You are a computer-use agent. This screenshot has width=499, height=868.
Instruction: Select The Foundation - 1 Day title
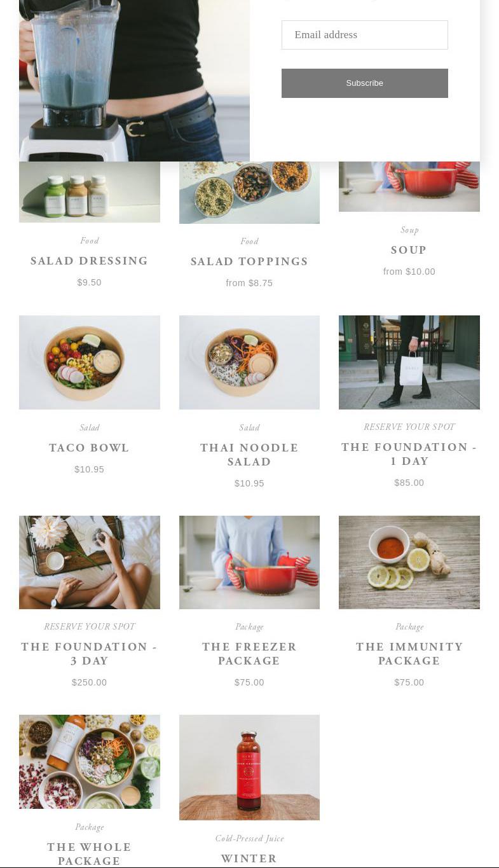[409, 454]
